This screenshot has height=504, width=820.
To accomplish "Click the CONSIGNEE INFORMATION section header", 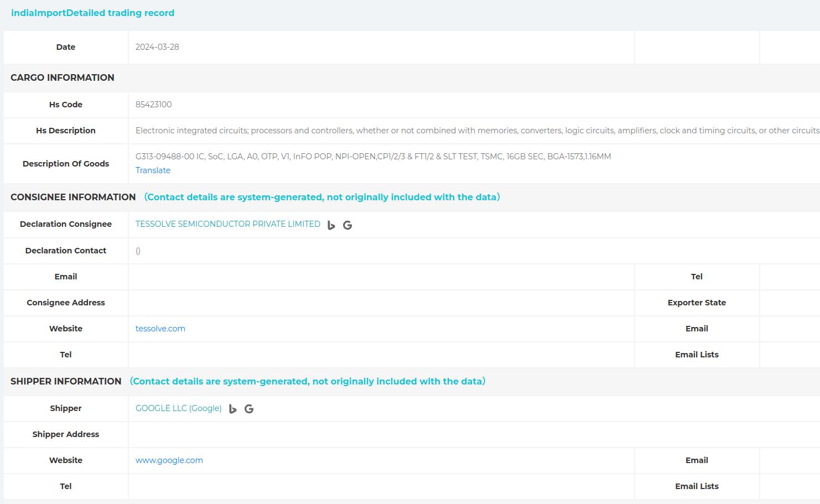I will click(x=73, y=197).
